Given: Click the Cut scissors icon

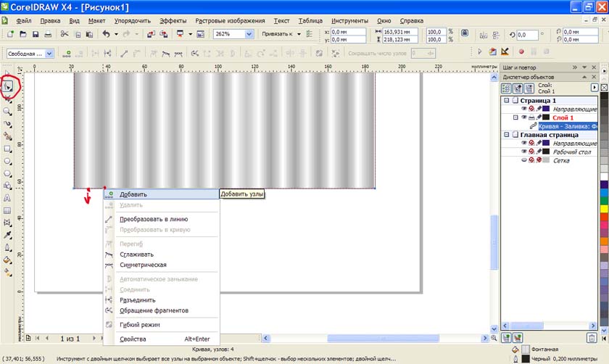Looking at the screenshot, I should (x=65, y=34).
